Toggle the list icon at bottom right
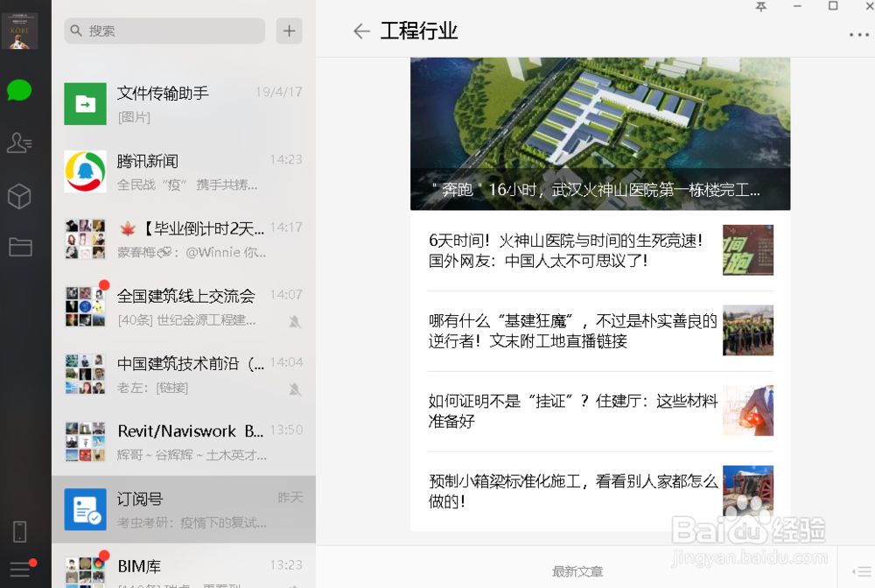The height and width of the screenshot is (588, 875). [x=862, y=572]
